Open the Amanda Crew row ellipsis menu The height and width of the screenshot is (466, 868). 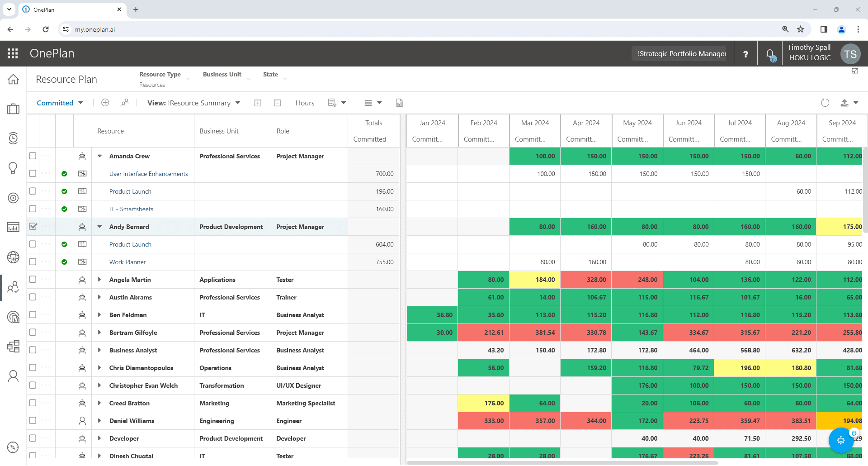[46, 156]
